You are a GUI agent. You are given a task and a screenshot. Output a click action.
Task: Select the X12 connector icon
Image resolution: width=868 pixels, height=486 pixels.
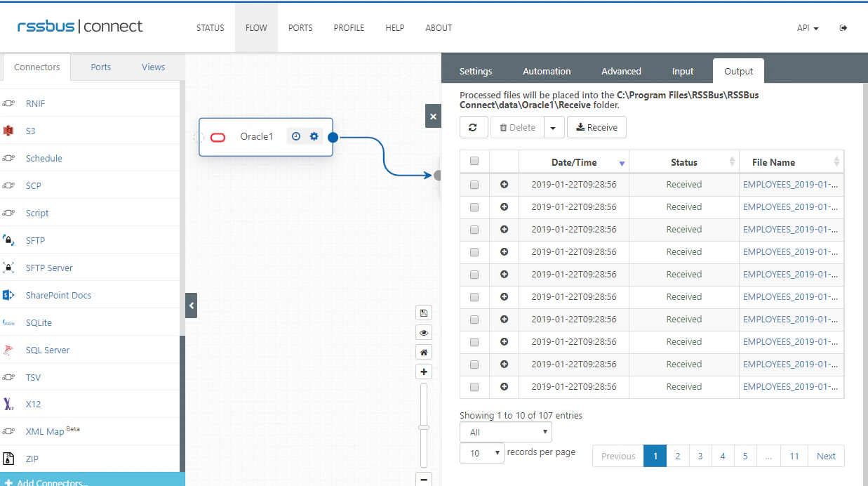(x=8, y=404)
